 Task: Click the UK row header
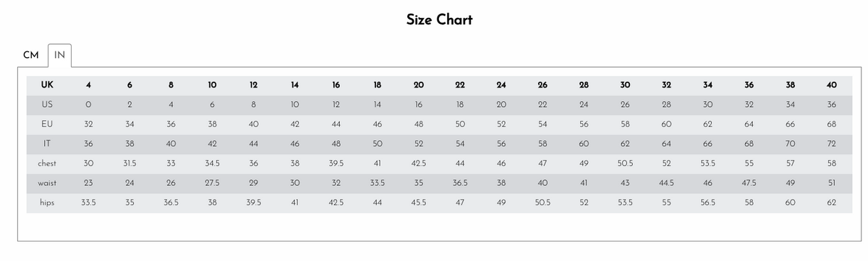47,85
